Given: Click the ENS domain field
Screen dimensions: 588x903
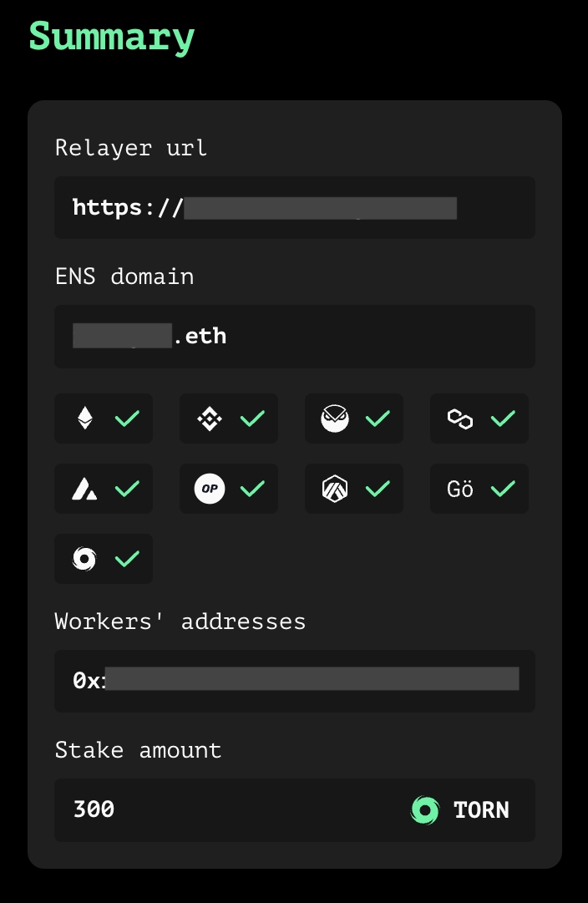Looking at the screenshot, I should point(294,336).
